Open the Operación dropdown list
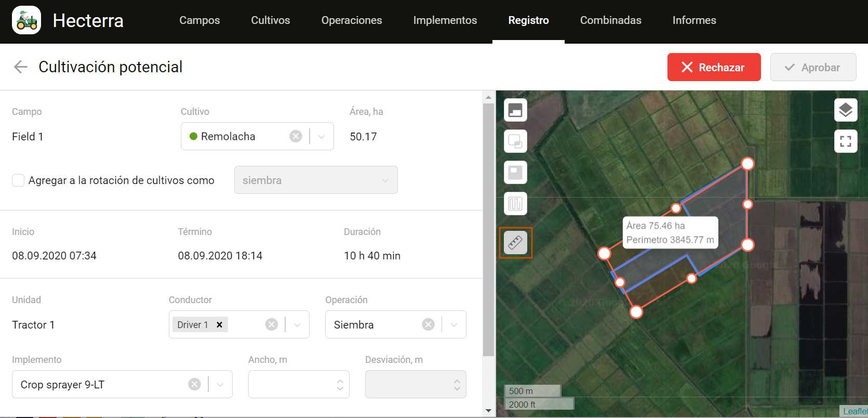868x418 pixels. tap(453, 324)
